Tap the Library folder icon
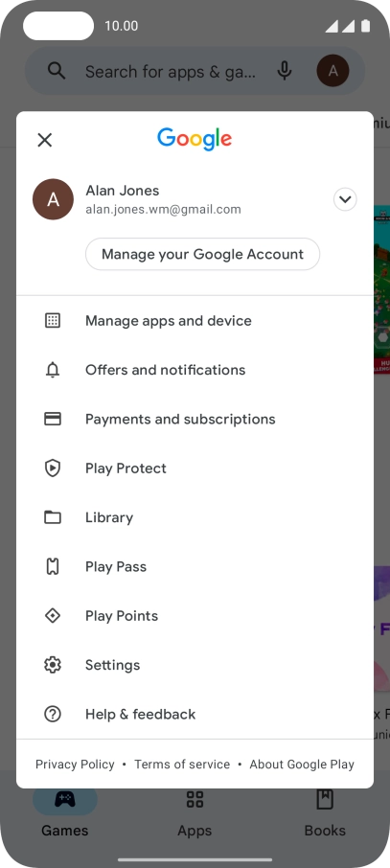The image size is (390, 868). (x=53, y=517)
